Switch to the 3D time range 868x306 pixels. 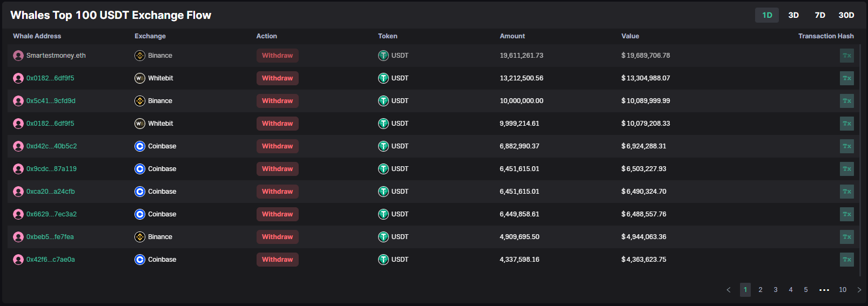tap(793, 15)
